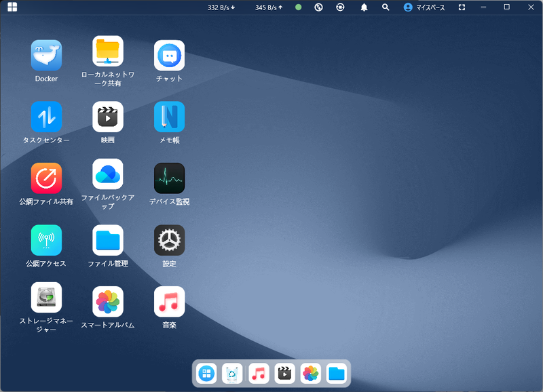Viewport: 543px width, 392px height.
Task: Open the 設定 gear app
Action: point(169,240)
